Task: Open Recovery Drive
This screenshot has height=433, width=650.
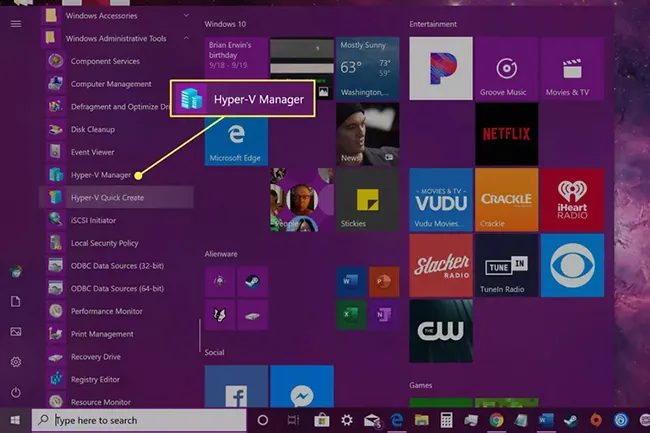Action: click(x=116, y=357)
